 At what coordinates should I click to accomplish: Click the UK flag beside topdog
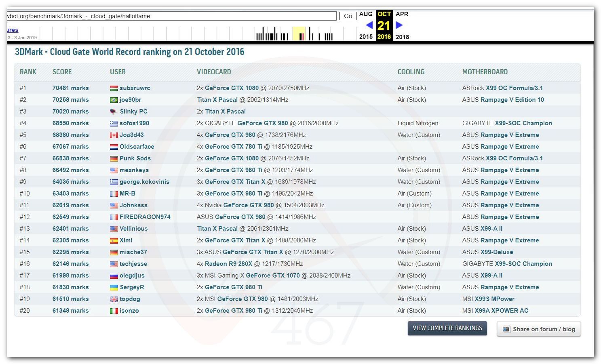[114, 299]
